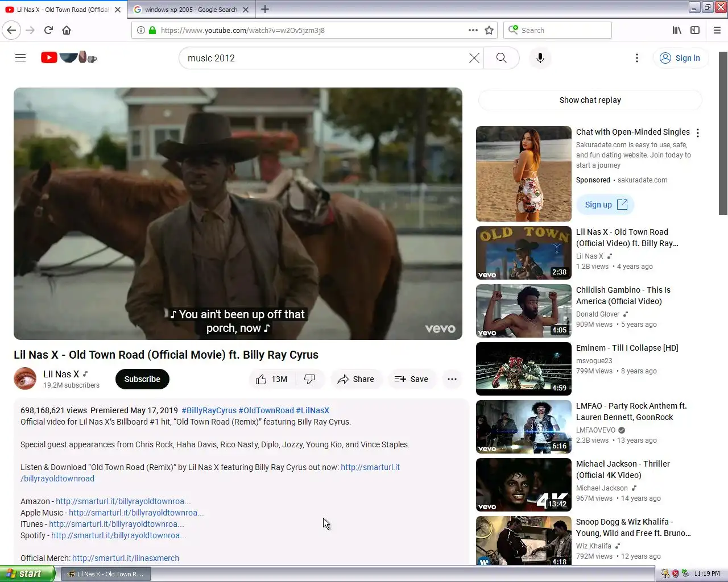Open LMFAO Party Rock Anthem thumbnail
Image resolution: width=728 pixels, height=582 pixels.
click(x=524, y=427)
